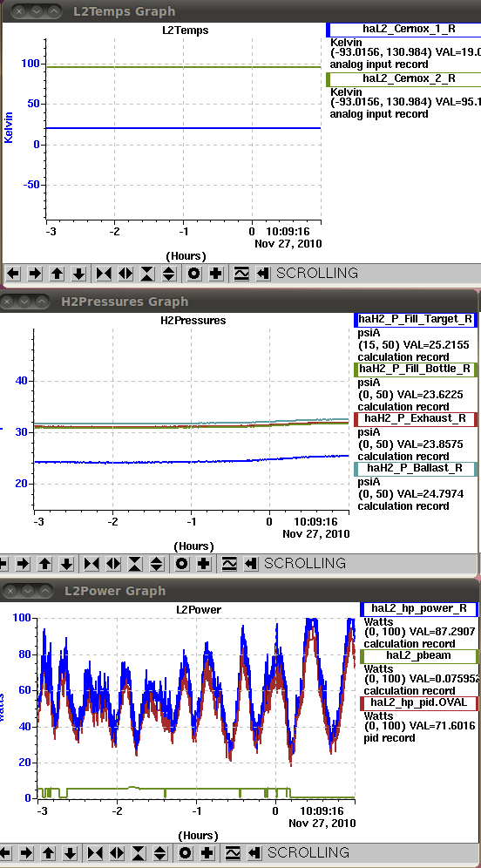The width and height of the screenshot is (481, 868).
Task: Pan up in the H2Pressures graph toolbar
Action: click(x=44, y=564)
